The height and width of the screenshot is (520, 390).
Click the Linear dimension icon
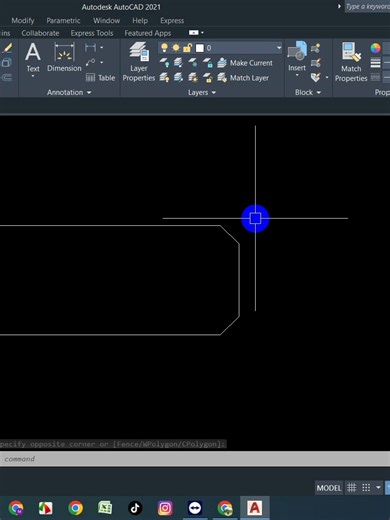[x=90, y=48]
